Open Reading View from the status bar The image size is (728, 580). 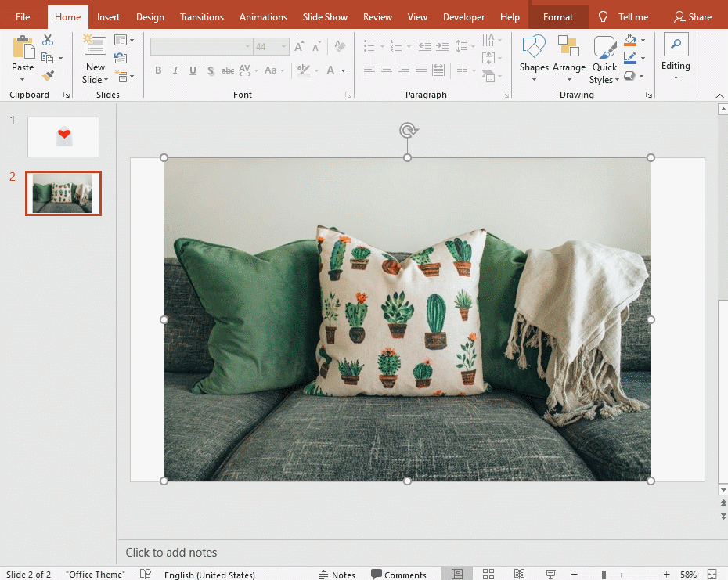click(520, 574)
